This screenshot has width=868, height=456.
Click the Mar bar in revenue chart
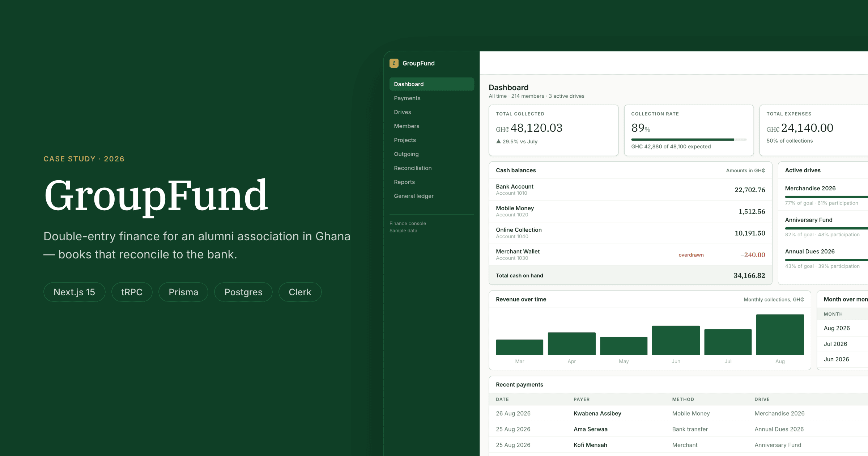pos(519,347)
